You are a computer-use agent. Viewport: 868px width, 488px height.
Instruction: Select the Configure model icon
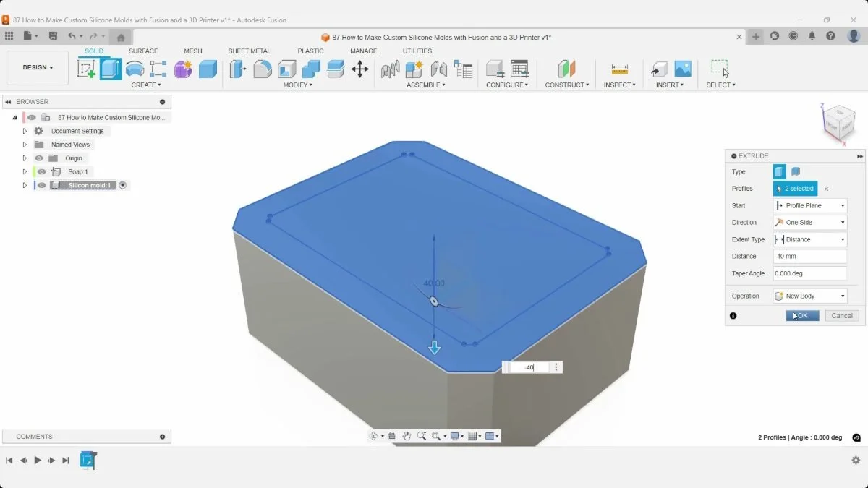coord(495,69)
